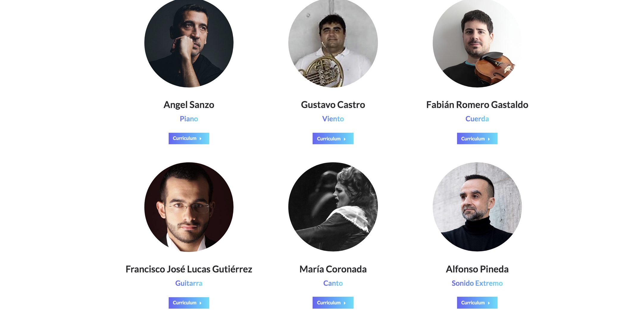Click María Coronada's black-and-white photo
The image size is (644, 322).
point(333,207)
